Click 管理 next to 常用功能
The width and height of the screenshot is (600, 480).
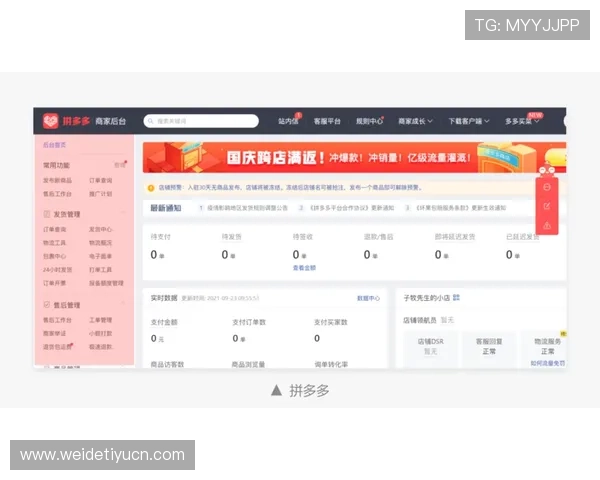119,165
